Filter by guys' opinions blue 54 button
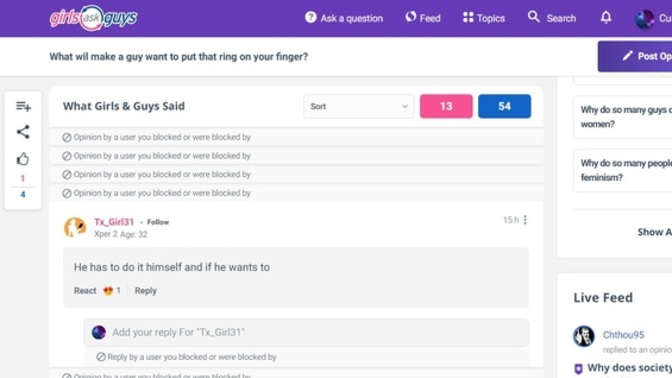Image resolution: width=672 pixels, height=378 pixels. point(504,106)
